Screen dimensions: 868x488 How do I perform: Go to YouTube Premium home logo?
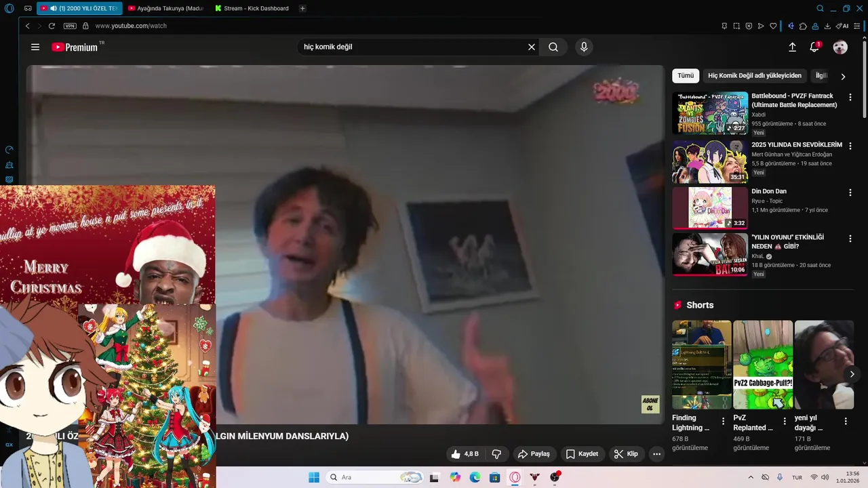pos(75,47)
